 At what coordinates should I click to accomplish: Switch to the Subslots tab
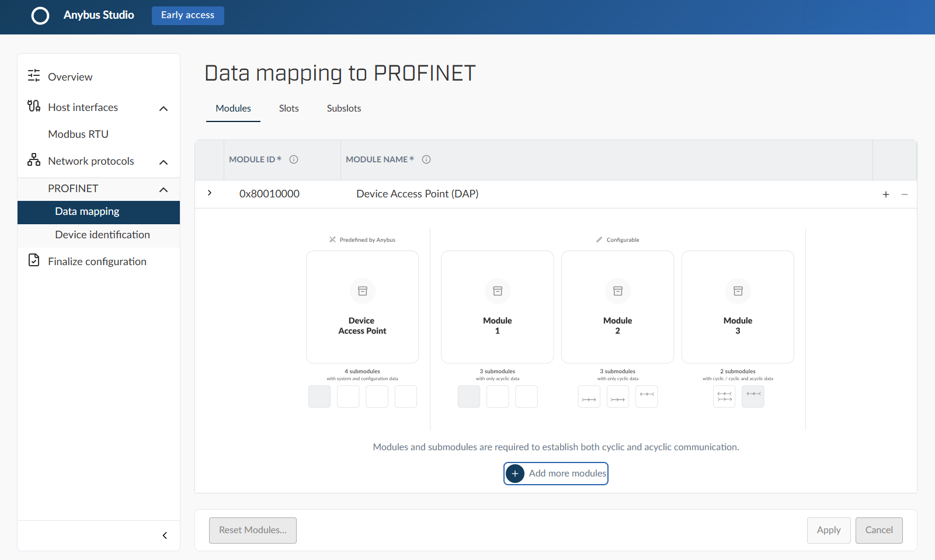(344, 109)
